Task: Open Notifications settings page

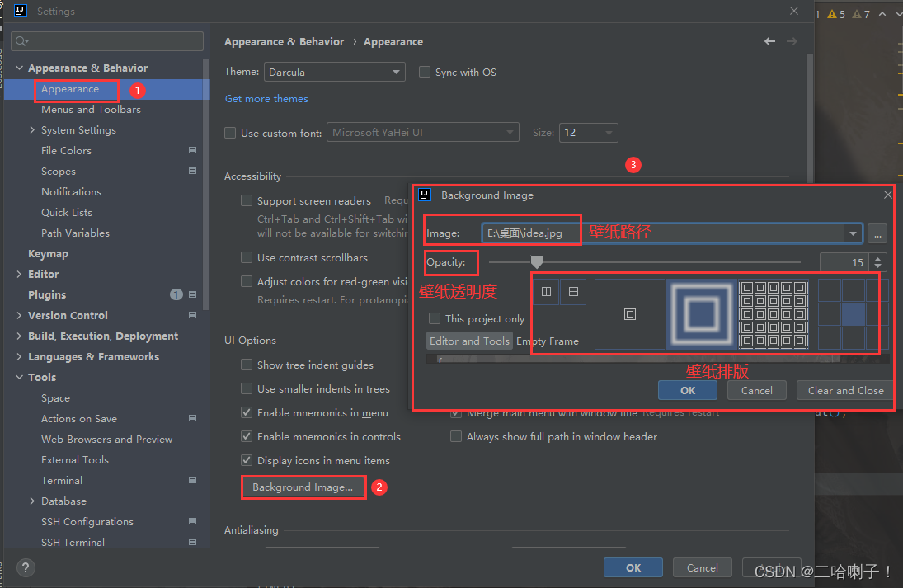Action: pos(72,192)
